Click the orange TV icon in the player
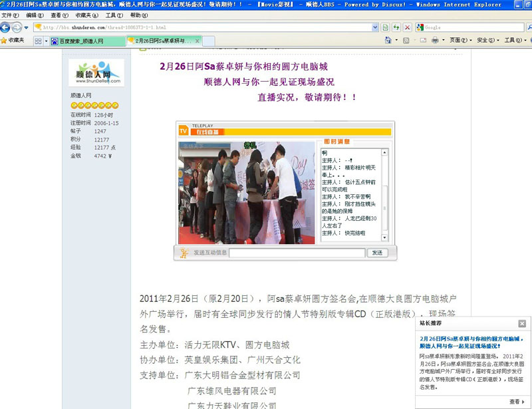Viewport: 532px width, 409px height. click(184, 130)
